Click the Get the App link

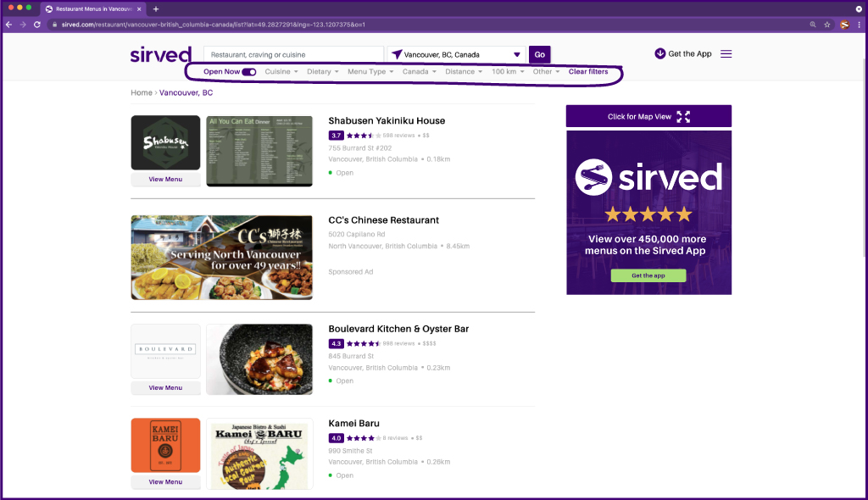pos(689,53)
